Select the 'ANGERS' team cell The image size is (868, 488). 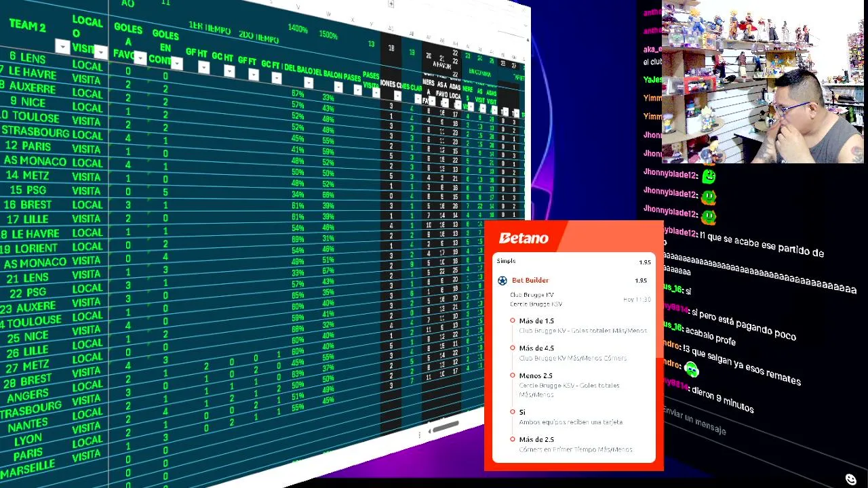point(28,395)
